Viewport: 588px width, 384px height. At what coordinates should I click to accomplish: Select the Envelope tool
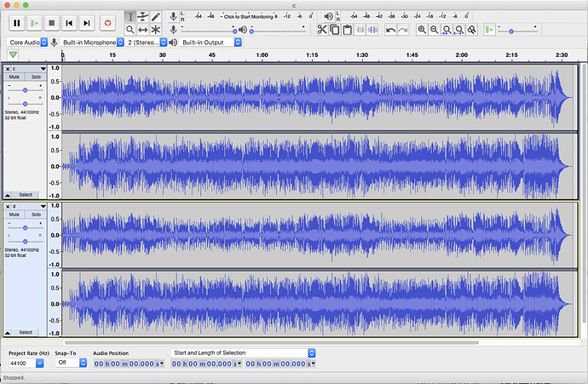coord(143,17)
